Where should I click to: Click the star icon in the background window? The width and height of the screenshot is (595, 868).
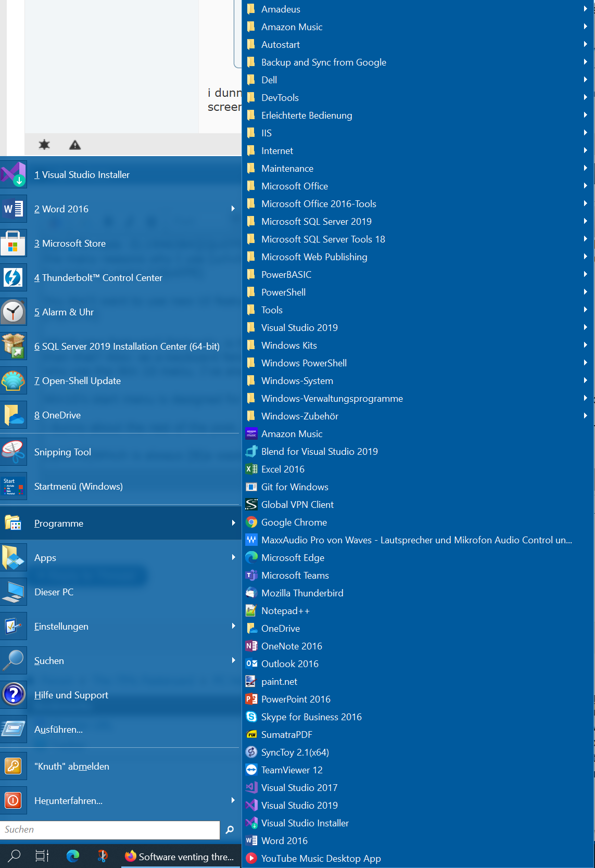[44, 145]
